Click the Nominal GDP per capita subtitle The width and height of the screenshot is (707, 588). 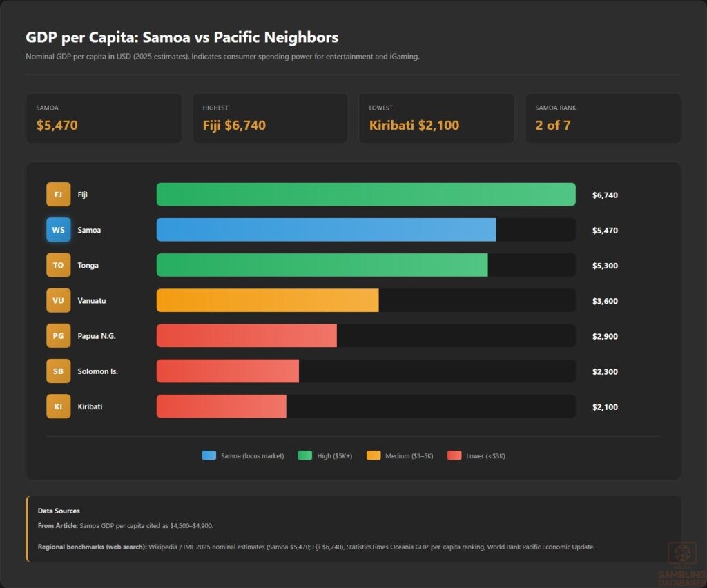coord(222,57)
